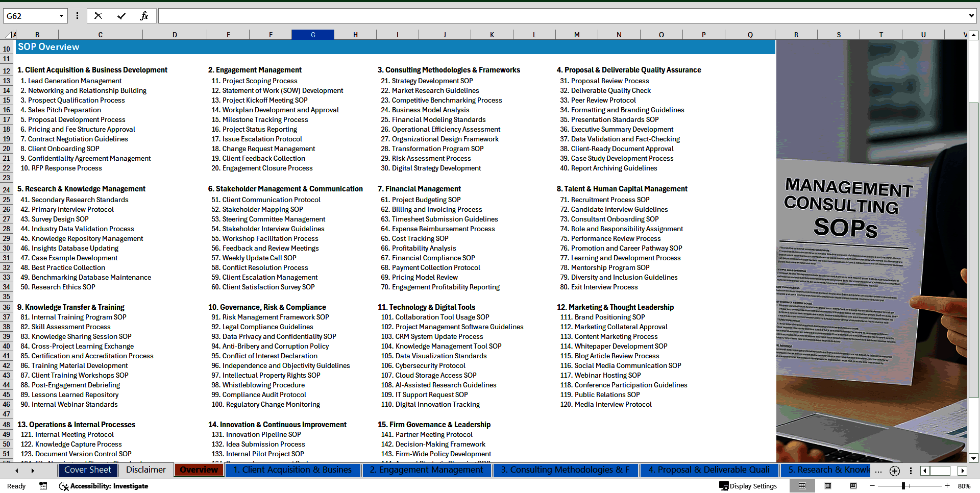980x493 pixels.
Task: Click the Cancel entry X icon
Action: pos(98,16)
